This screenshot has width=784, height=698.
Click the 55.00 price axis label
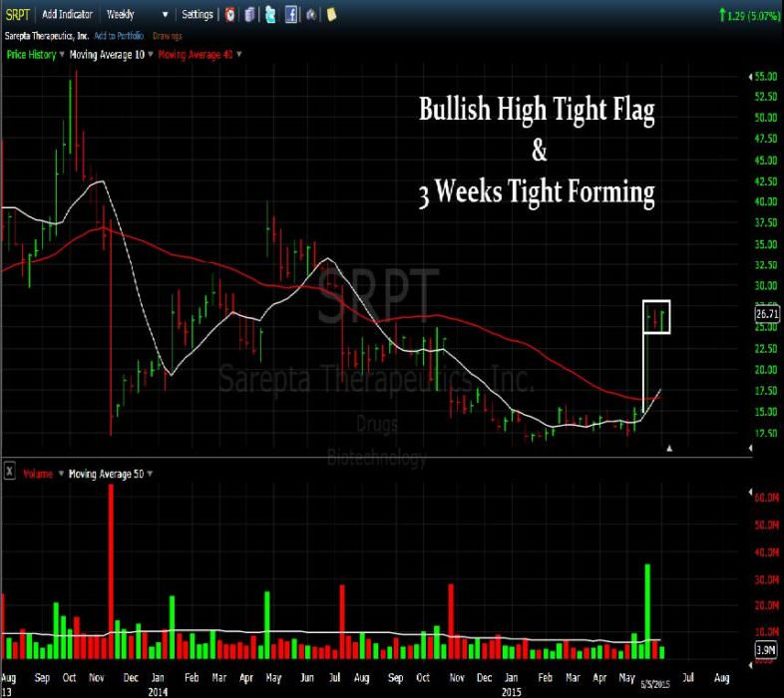click(x=765, y=77)
